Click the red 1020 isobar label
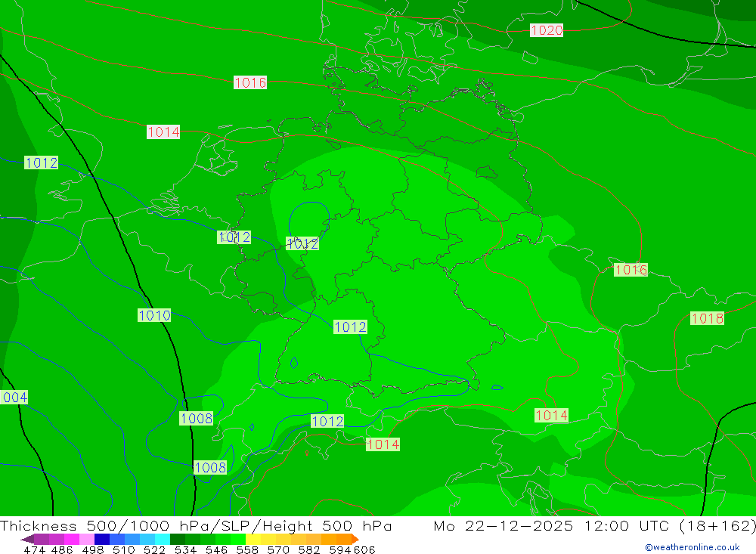756x554 pixels. pyautogui.click(x=547, y=30)
